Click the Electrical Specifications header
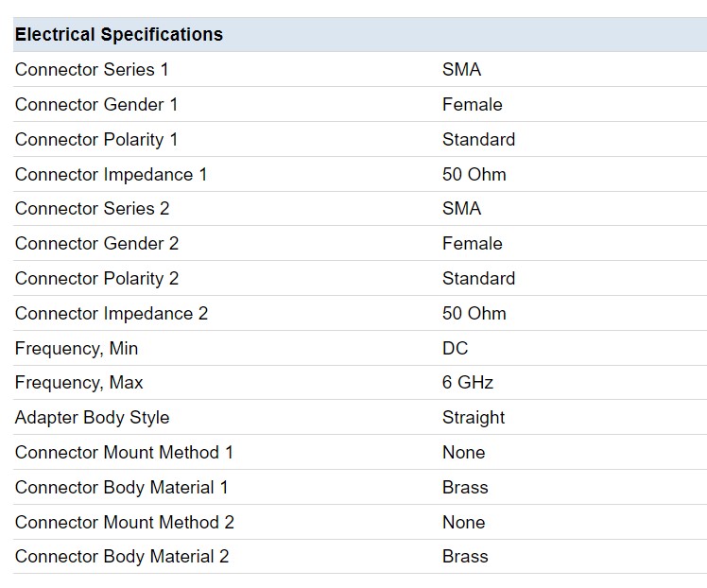Screen dimensions: 707x588 coord(119,35)
